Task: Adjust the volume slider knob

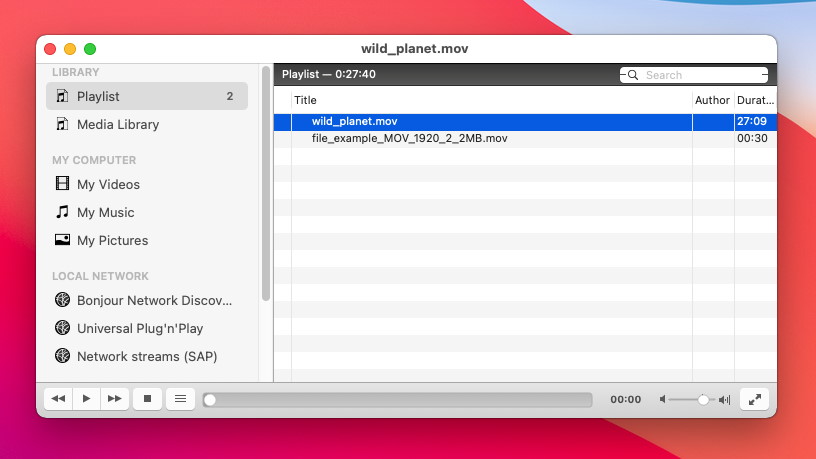Action: [703, 400]
